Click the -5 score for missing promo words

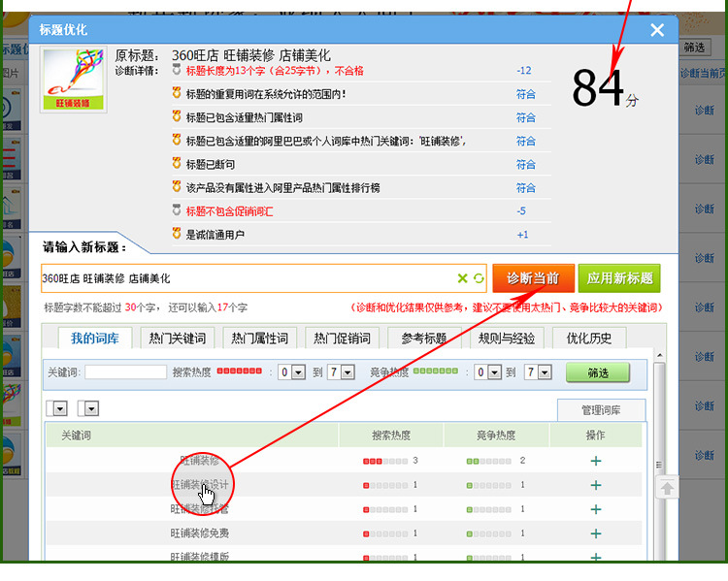pos(521,211)
